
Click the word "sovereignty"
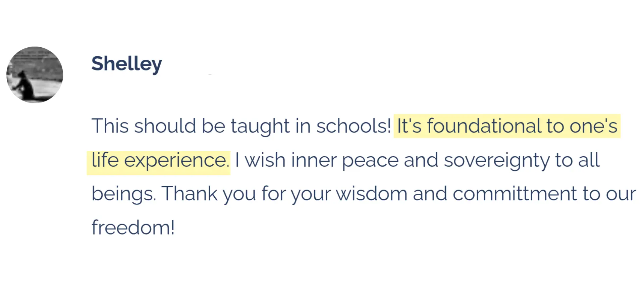point(496,161)
